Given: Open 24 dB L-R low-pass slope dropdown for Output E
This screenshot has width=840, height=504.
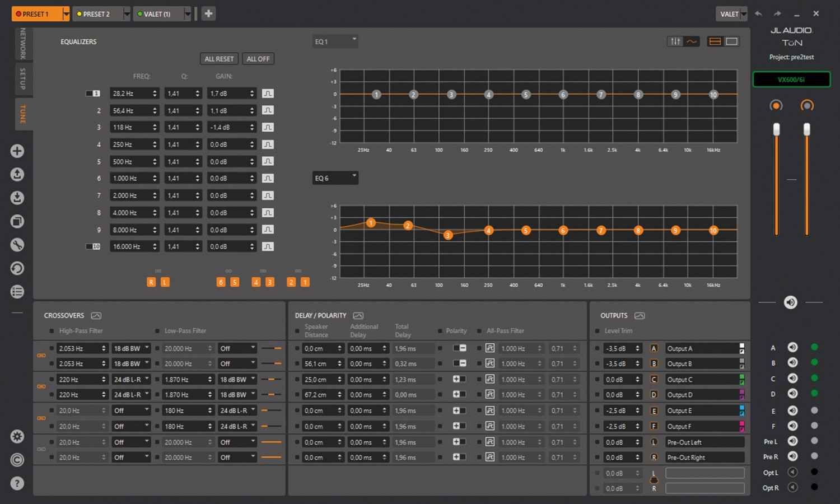Looking at the screenshot, I should (237, 410).
